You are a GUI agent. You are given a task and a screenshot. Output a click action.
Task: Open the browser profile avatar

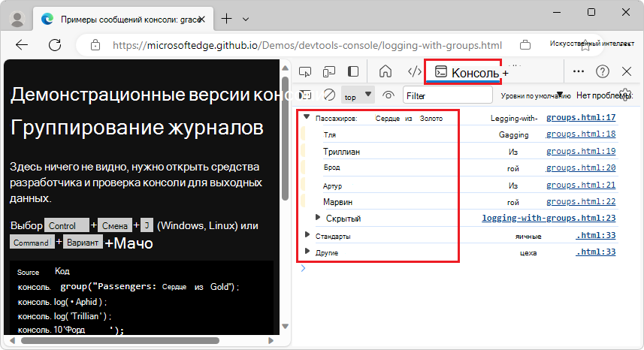click(x=17, y=20)
